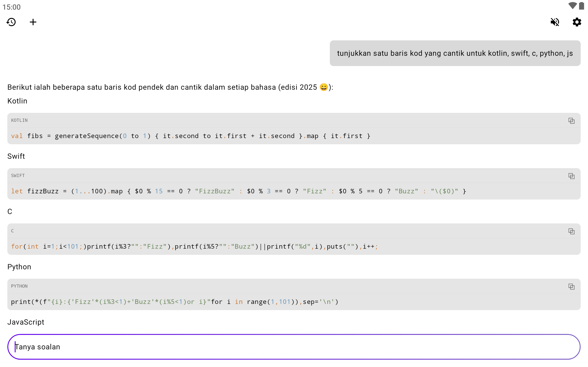The height and width of the screenshot is (367, 588).
Task: Click the Swift fizzBuzz code line
Action: [238, 191]
